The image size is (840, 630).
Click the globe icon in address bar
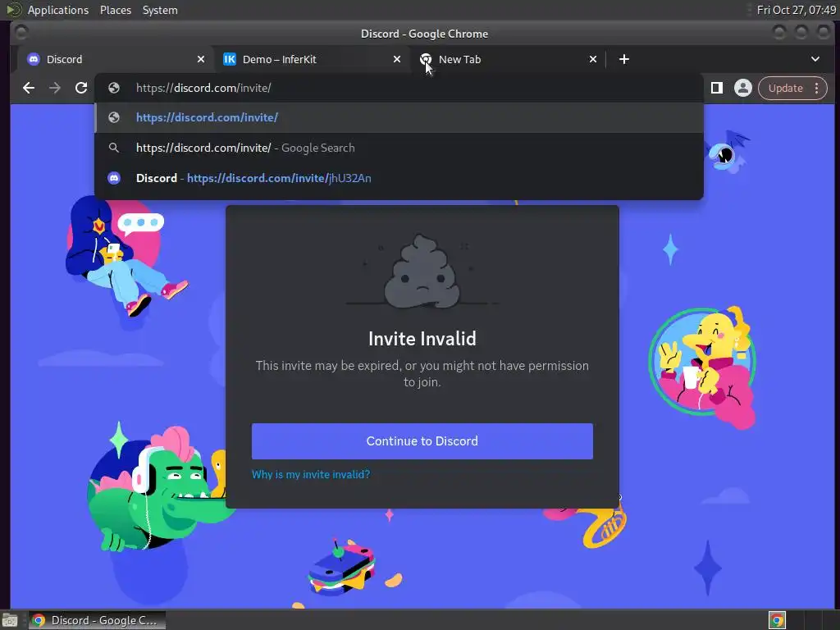click(x=113, y=88)
